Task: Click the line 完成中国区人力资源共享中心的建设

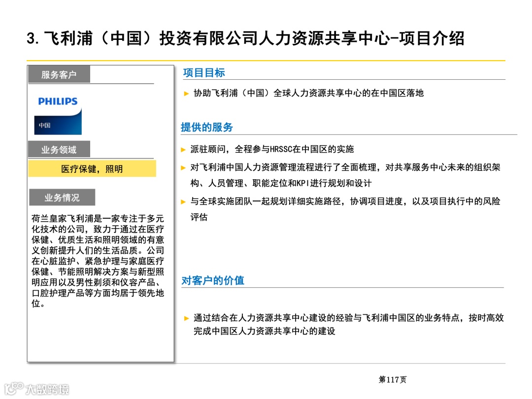Action: [x=265, y=331]
